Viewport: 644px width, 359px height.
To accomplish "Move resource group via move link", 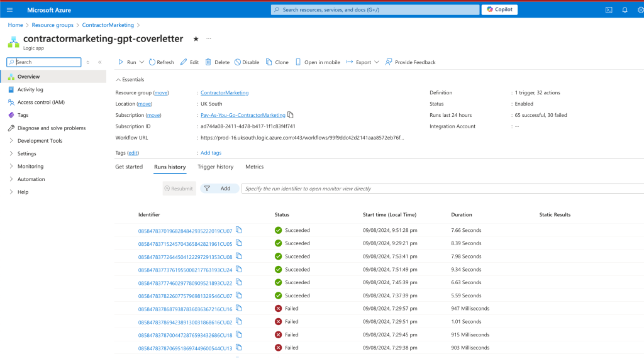I will pyautogui.click(x=161, y=93).
